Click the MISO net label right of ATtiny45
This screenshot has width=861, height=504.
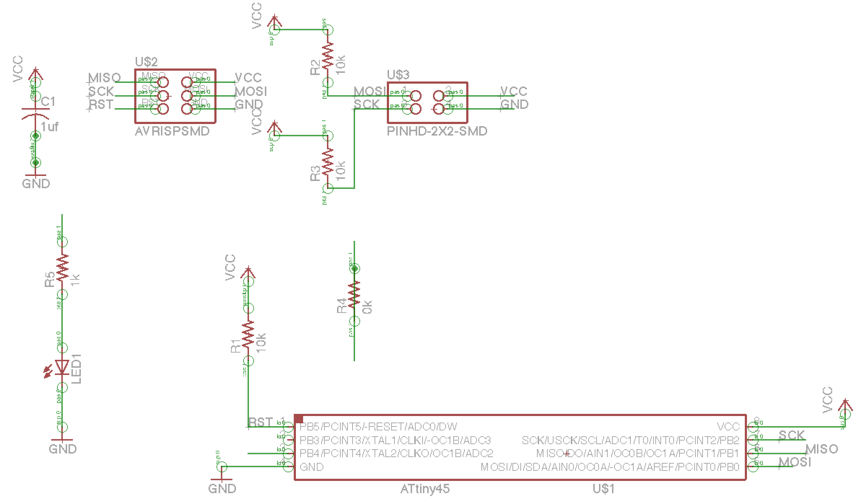[x=822, y=449]
